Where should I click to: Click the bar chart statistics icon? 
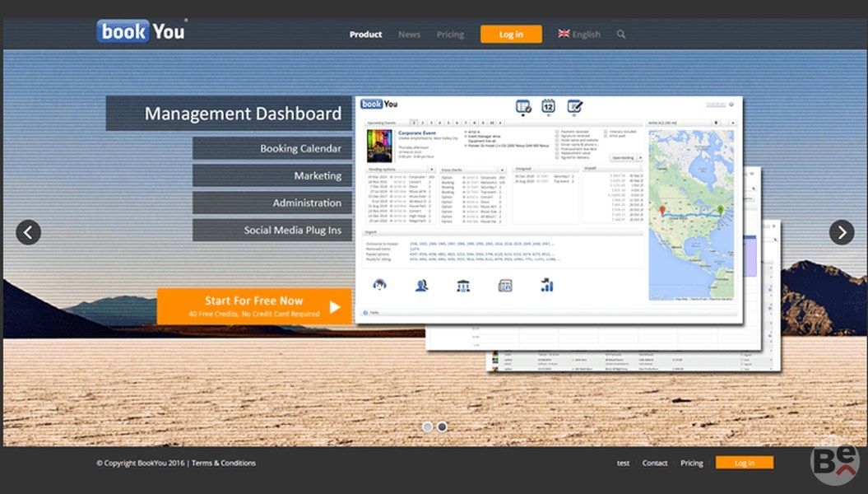pos(547,285)
